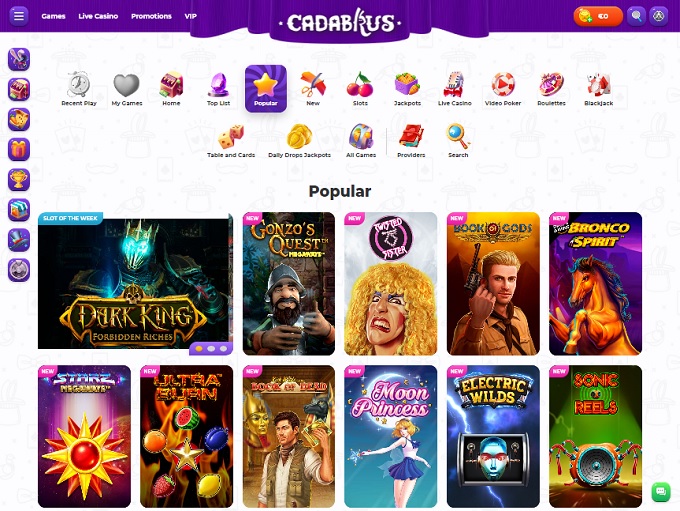680x511 pixels.
Task: Open the Moon Princess game thumbnail
Action: pyautogui.click(x=391, y=436)
